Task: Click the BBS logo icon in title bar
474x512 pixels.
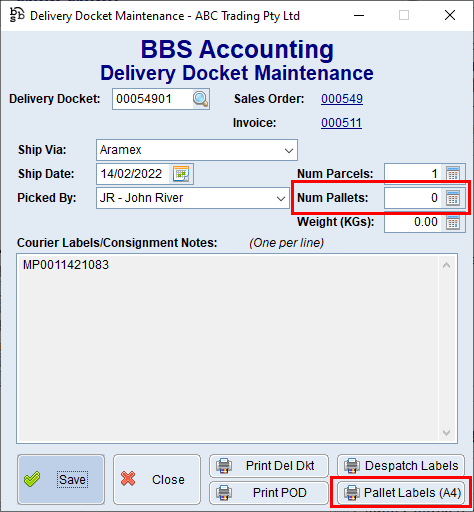Action: click(x=17, y=15)
